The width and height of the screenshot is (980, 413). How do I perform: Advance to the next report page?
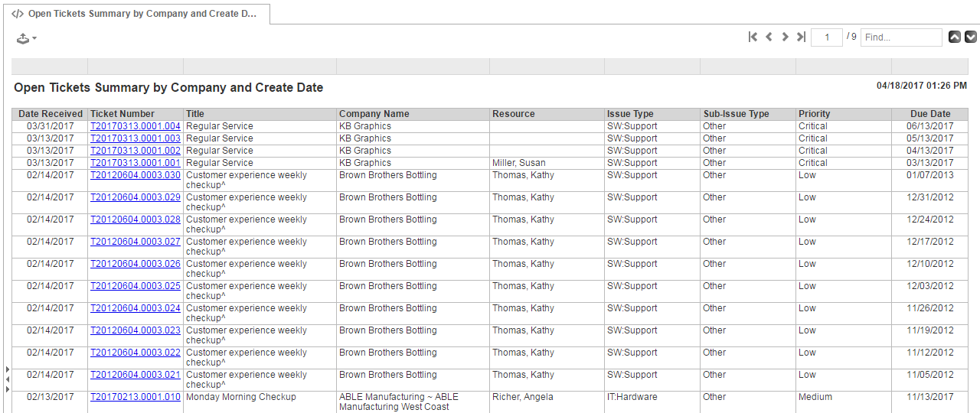click(785, 37)
